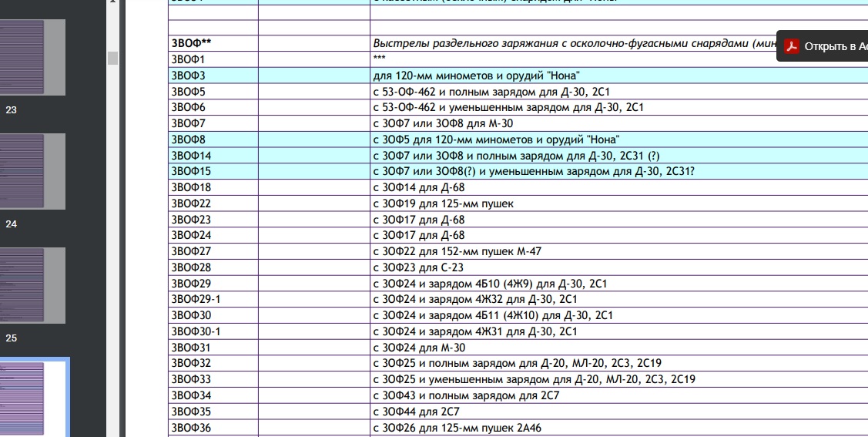The image size is (868, 437).
Task: Click the bold ЗВОФ** header cell
Action: 191,43
